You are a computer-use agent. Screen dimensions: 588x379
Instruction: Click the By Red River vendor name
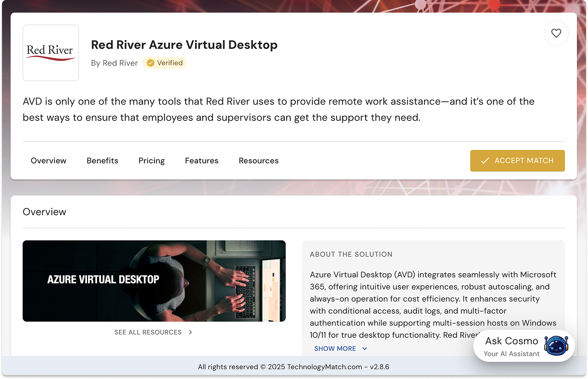[x=114, y=63]
